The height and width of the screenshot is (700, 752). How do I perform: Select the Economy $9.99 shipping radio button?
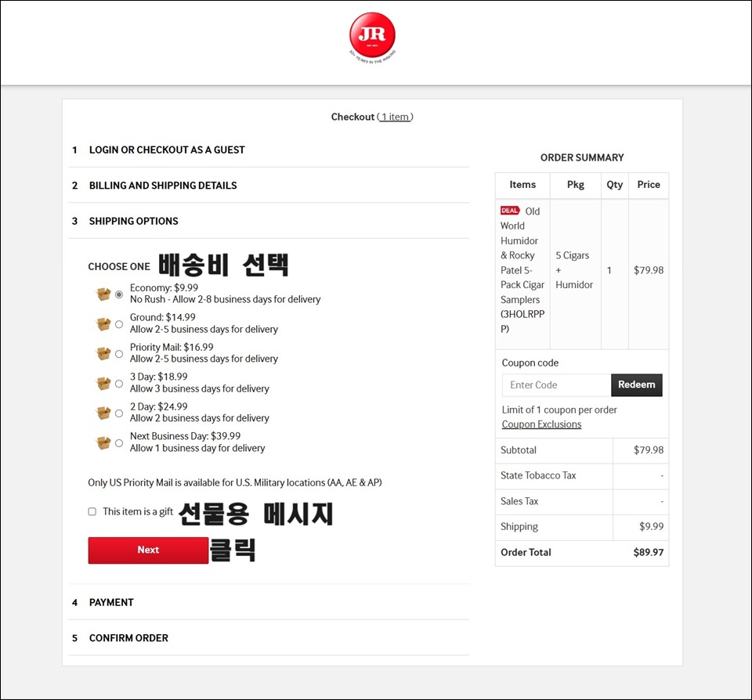coord(119,294)
